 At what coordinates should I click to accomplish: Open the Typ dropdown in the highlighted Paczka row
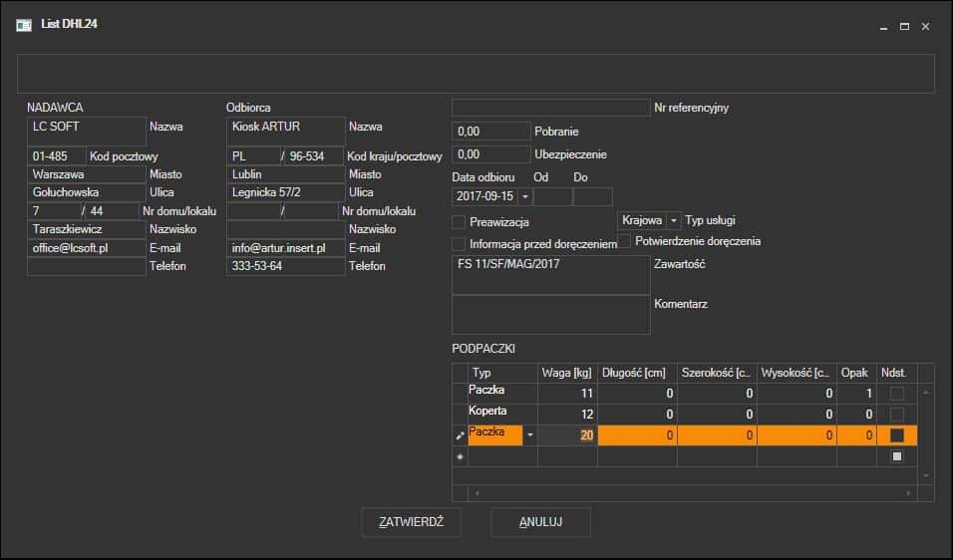click(x=530, y=434)
